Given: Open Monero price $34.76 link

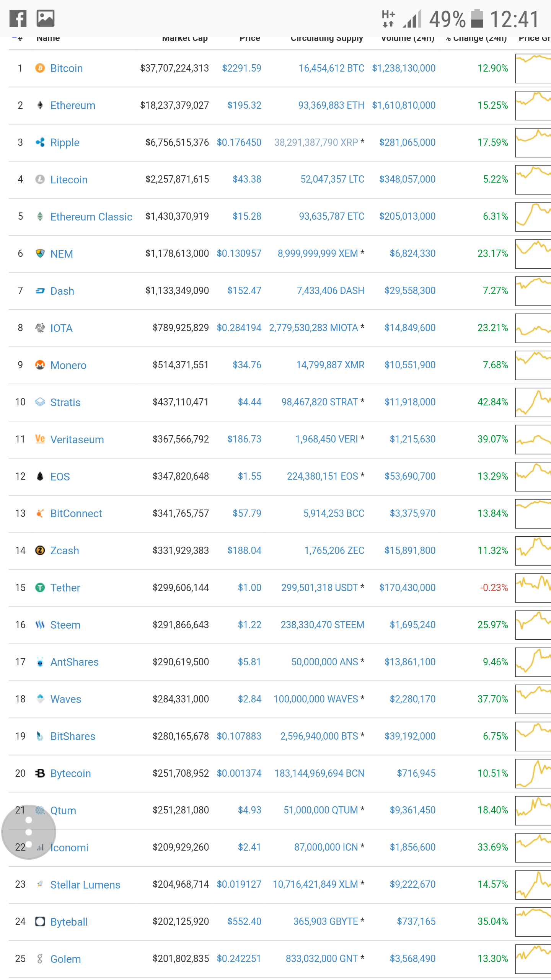Looking at the screenshot, I should [x=247, y=365].
